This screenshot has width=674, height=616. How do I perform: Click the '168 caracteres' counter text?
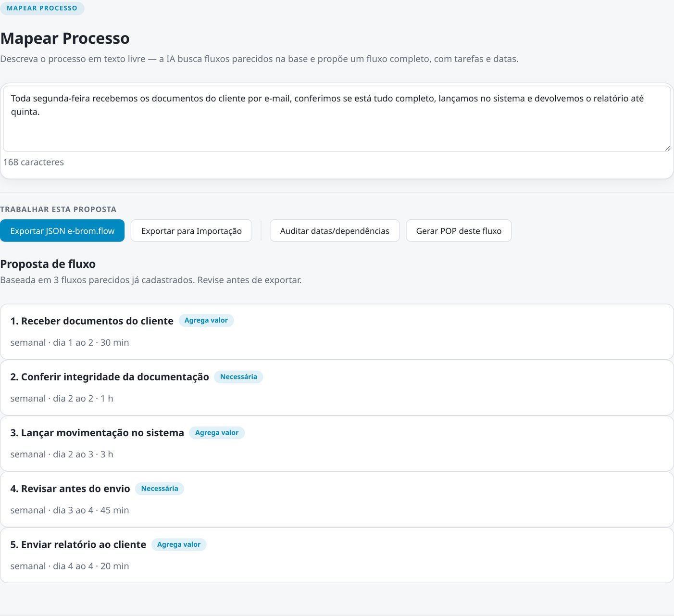(34, 163)
